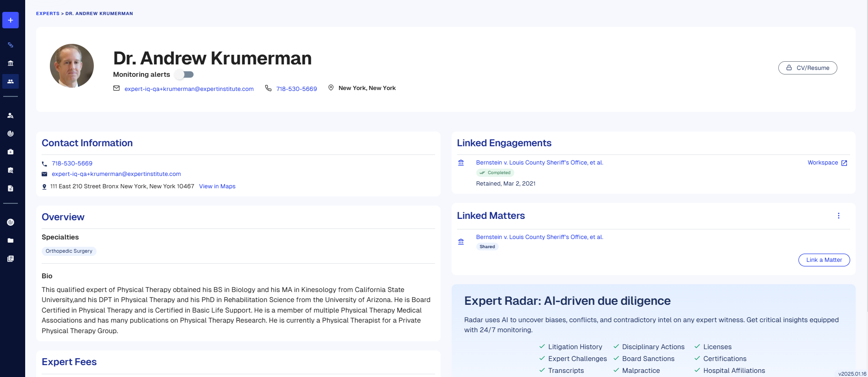Open the CV/Resume button
Image resolution: width=868 pixels, height=377 pixels.
(808, 68)
